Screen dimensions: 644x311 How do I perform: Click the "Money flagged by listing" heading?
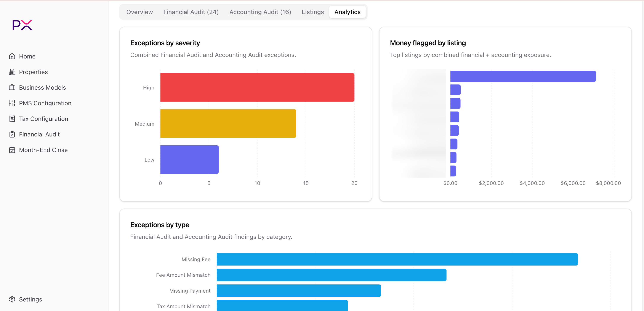pyautogui.click(x=428, y=43)
